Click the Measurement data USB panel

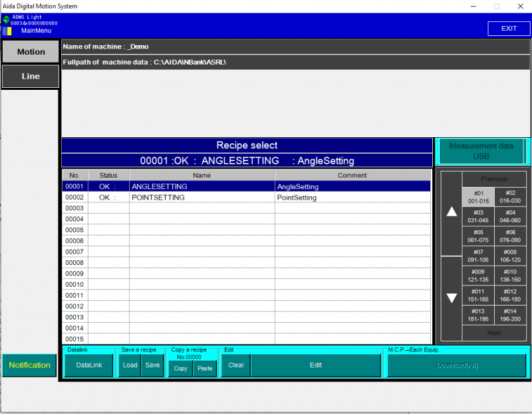pyautogui.click(x=481, y=151)
